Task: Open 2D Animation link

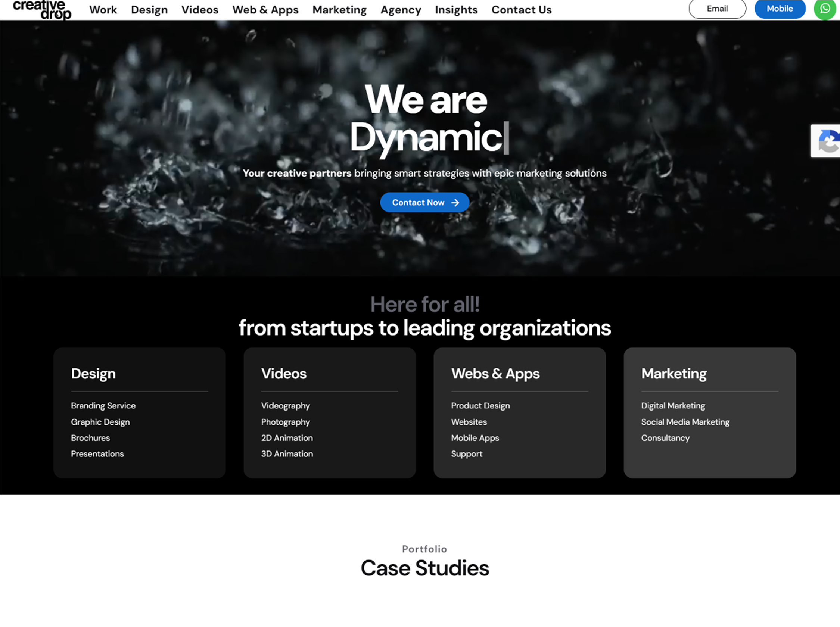Action: tap(287, 438)
